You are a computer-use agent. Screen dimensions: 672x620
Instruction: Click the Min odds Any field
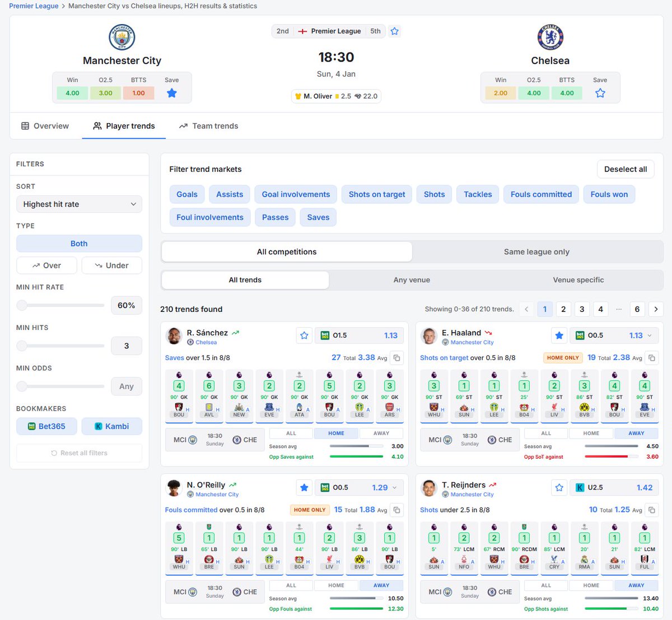(x=126, y=386)
